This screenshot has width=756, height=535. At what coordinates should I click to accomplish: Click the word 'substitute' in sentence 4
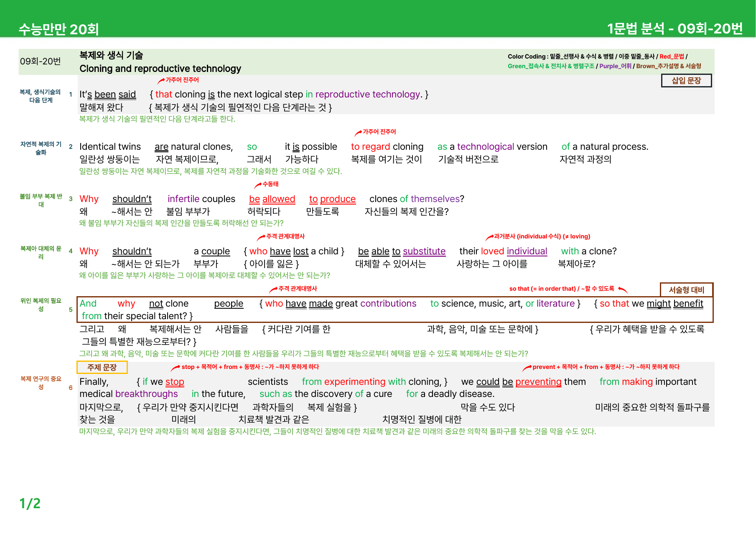[424, 251]
